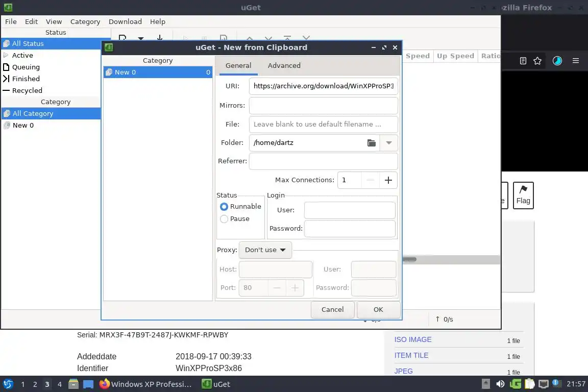Viewport: 588px width, 392px height.
Task: Click the Up Speed column header
Action: click(455, 56)
